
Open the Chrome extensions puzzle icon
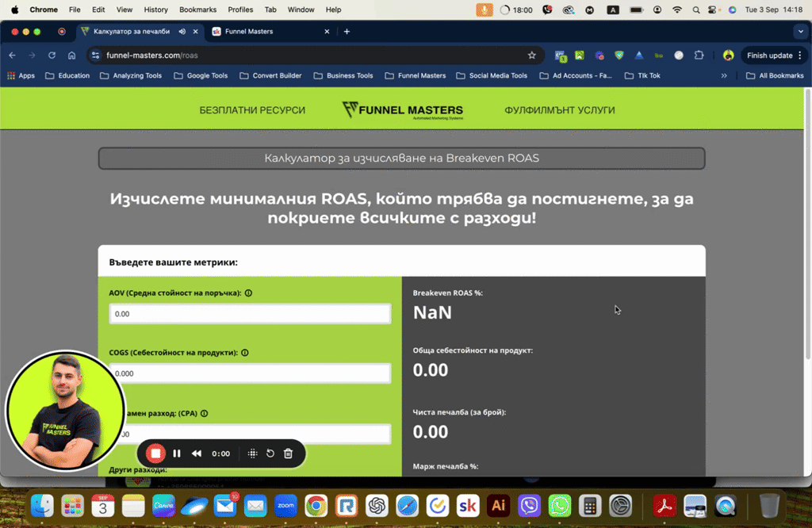[699, 55]
